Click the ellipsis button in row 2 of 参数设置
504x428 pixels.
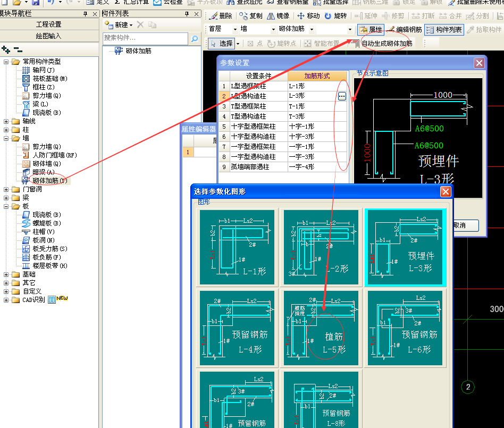[342, 96]
